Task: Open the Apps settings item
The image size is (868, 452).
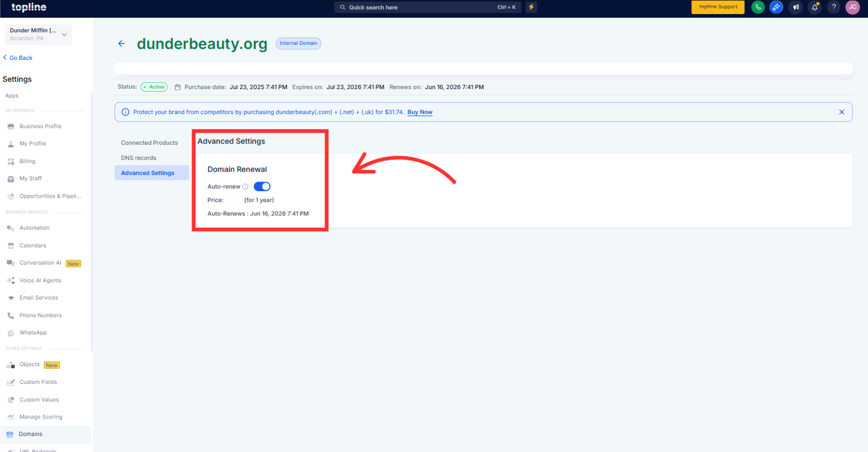Action: point(12,96)
